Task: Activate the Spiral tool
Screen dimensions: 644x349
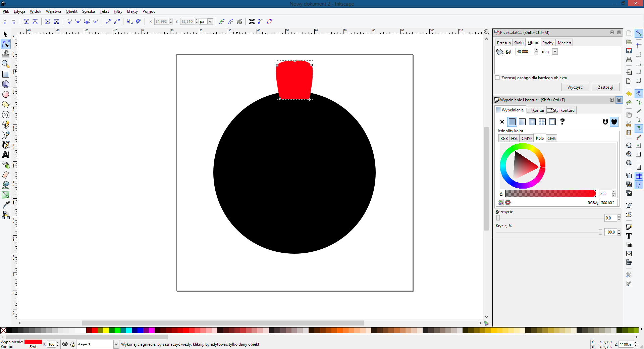Action: click(x=6, y=115)
